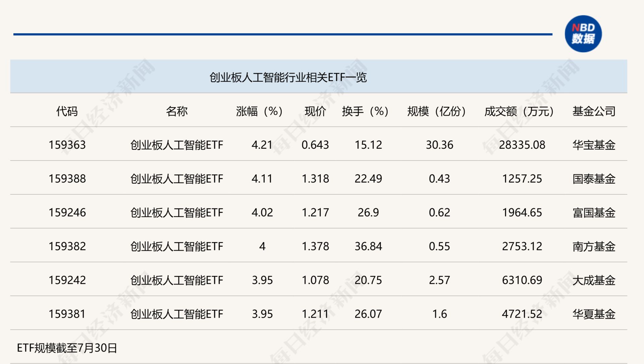Click footnote ETF规模截至7月30日
Screen dimensions: 644x364
coord(67,348)
